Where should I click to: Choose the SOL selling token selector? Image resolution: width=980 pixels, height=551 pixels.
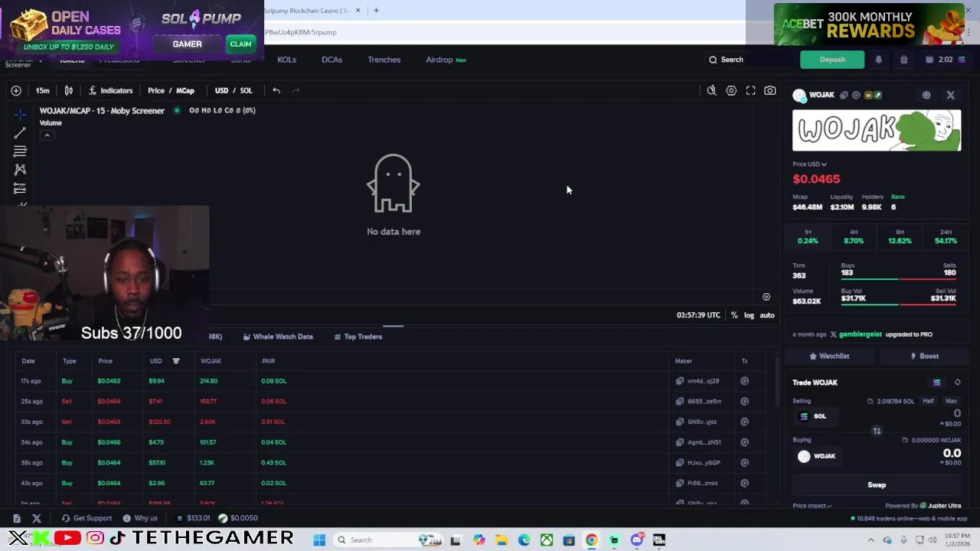click(813, 416)
